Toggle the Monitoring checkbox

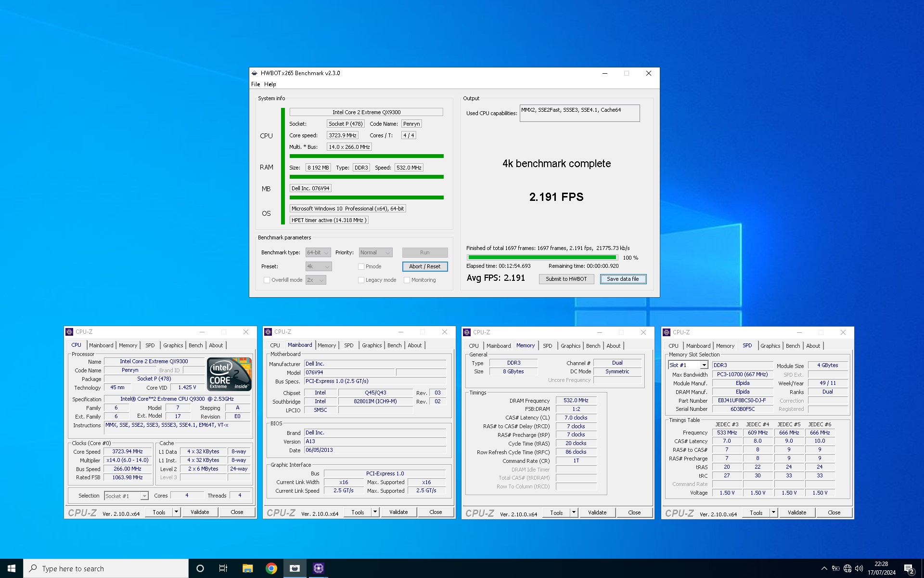[x=407, y=280]
